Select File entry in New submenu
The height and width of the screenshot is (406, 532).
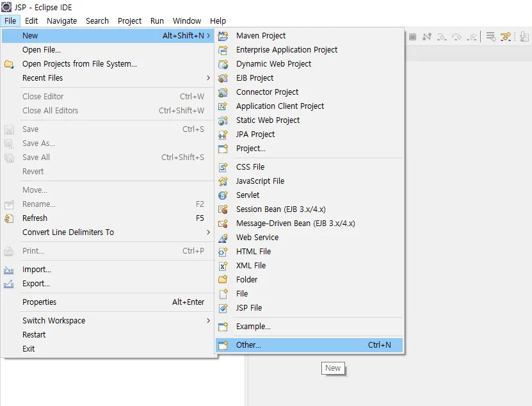[309, 294]
